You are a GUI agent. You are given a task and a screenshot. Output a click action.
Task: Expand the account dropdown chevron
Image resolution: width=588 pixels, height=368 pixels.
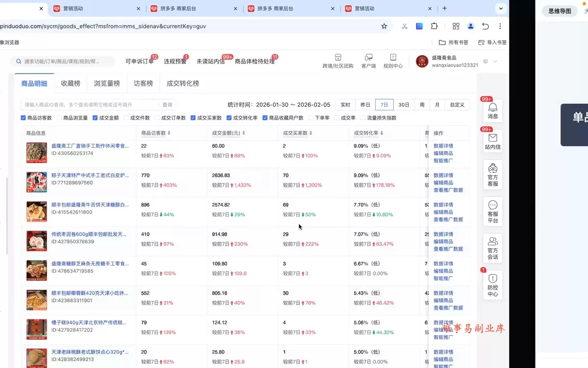pyautogui.click(x=496, y=61)
